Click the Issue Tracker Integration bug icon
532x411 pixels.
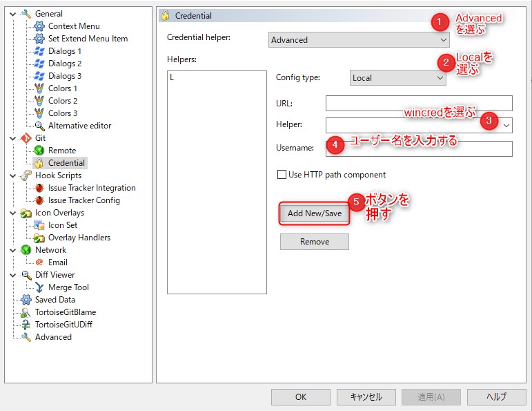39,188
